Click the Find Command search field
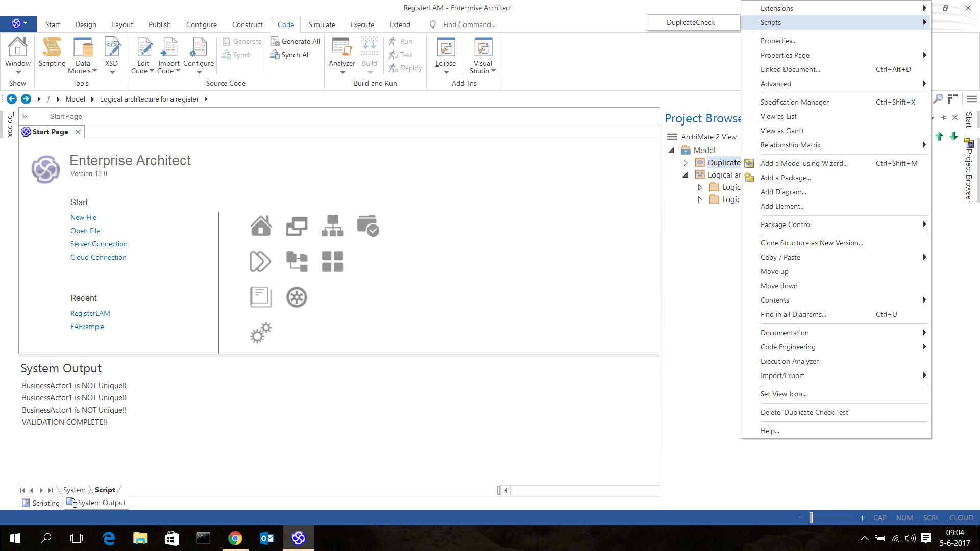The image size is (980, 551). 470,24
